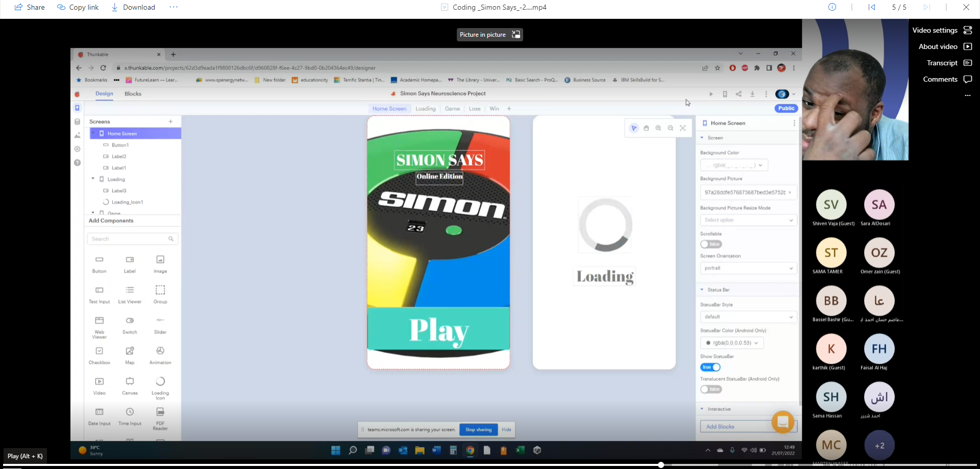Open the Assets mountain icon in sidebar

coord(77,135)
